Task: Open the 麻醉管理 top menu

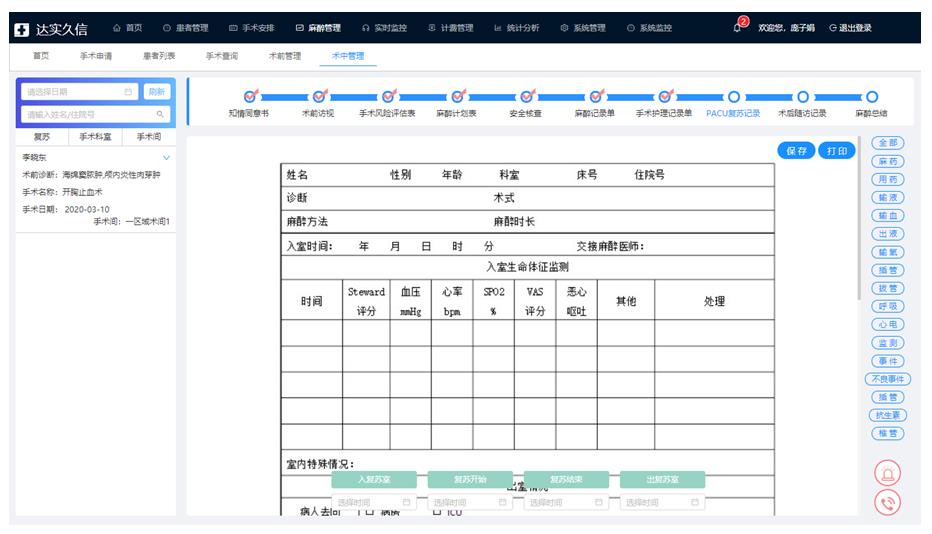Action: pyautogui.click(x=318, y=28)
